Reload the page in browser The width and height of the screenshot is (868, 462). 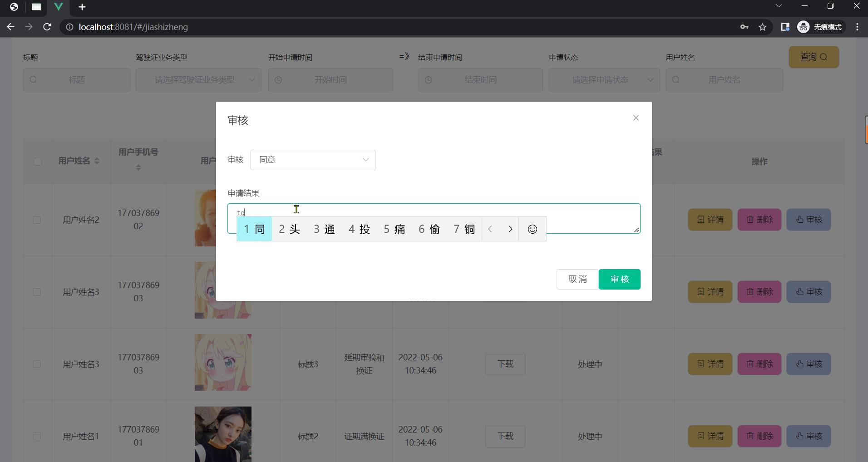point(47,27)
